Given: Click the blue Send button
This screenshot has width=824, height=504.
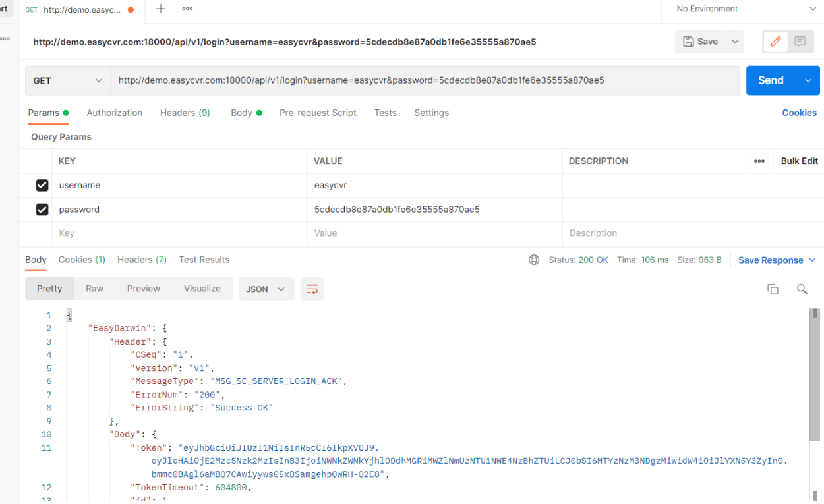Looking at the screenshot, I should (771, 80).
